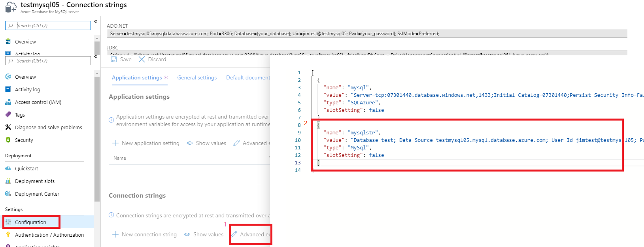
Task: Click the Deployment group heading in the sidebar
Action: click(18, 156)
